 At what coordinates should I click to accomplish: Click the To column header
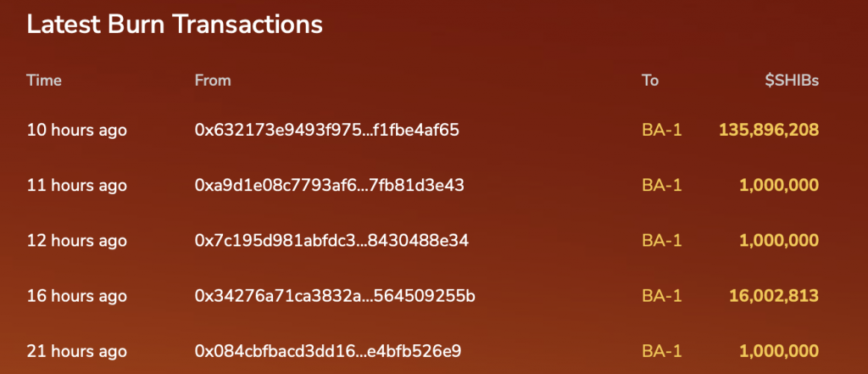650,81
